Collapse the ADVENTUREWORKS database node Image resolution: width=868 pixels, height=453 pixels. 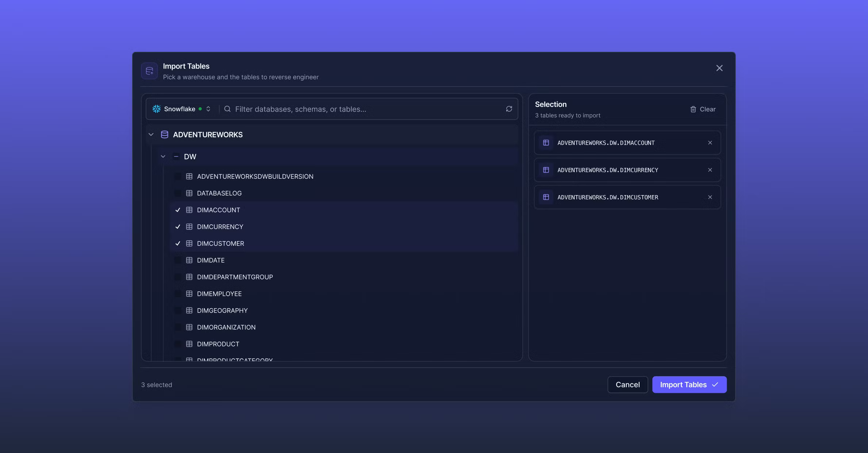point(151,135)
